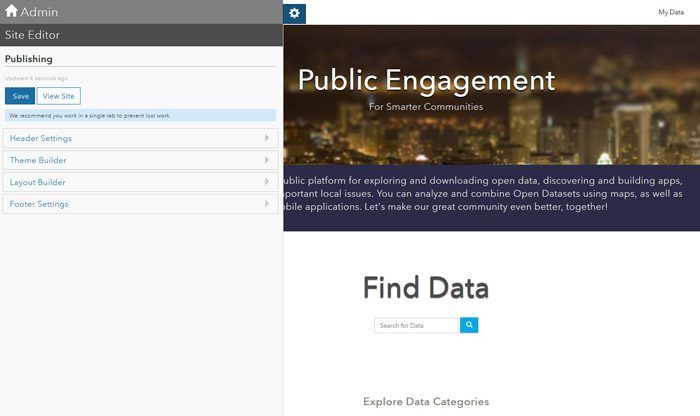Click the magnifier search button
Screen dimensions: 700x416
point(469,325)
